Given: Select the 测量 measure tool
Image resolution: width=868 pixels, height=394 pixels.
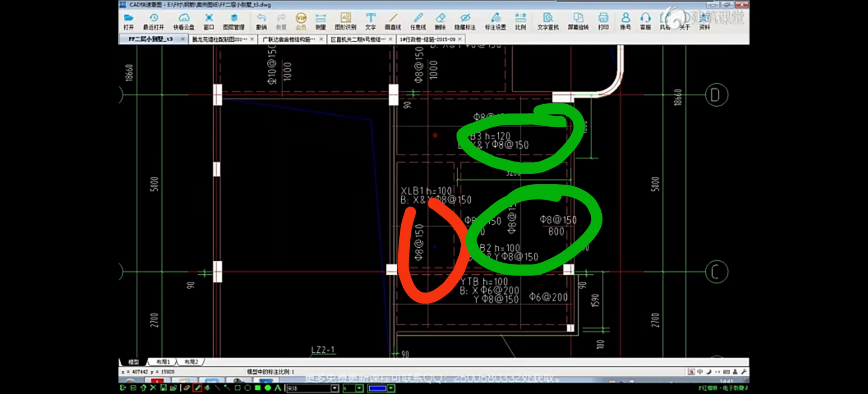Looking at the screenshot, I should (x=321, y=22).
